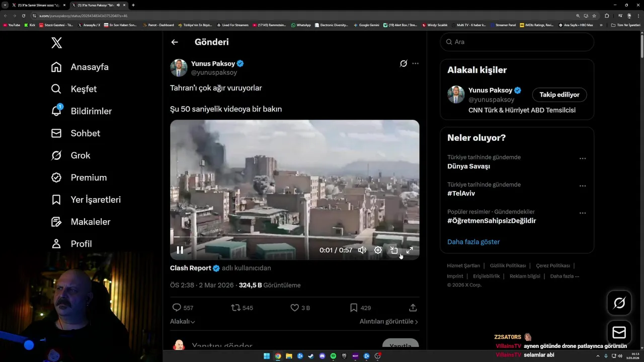Open video settings gear
This screenshot has height=362, width=644.
[378, 250]
